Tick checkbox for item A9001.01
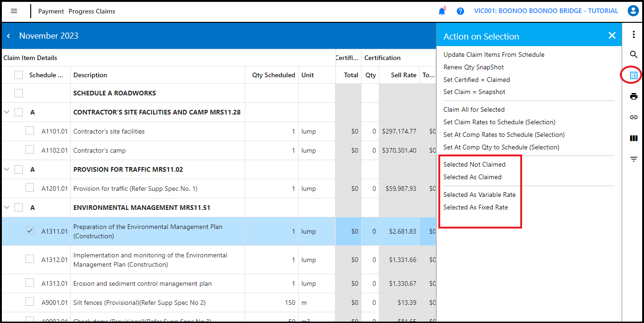This screenshot has height=323, width=644. [x=30, y=302]
